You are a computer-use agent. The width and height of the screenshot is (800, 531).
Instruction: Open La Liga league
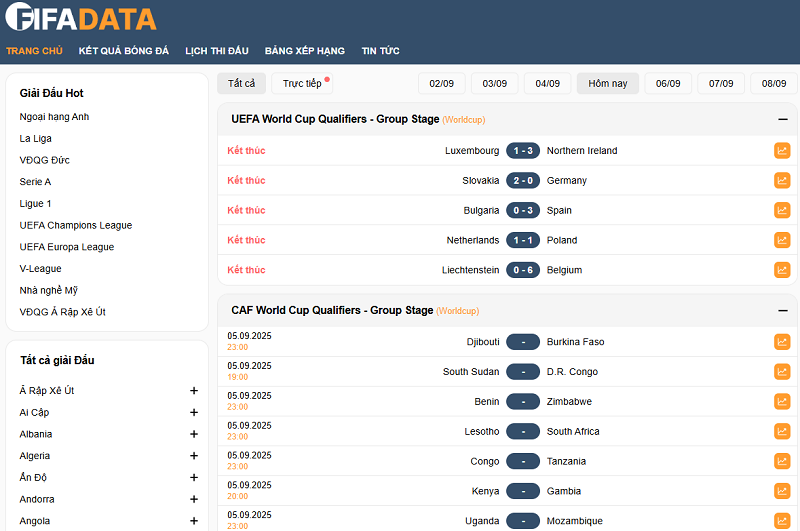35,138
